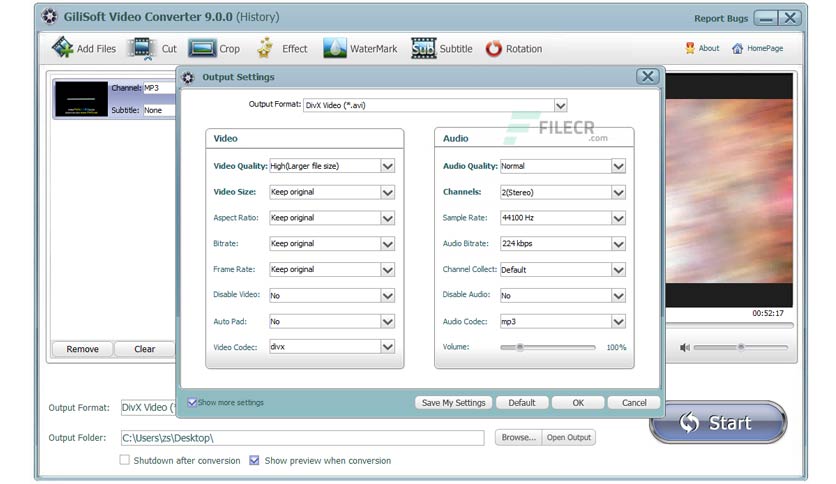Expand the Channel Collect dropdown
The image size is (836, 484).
[x=618, y=270]
